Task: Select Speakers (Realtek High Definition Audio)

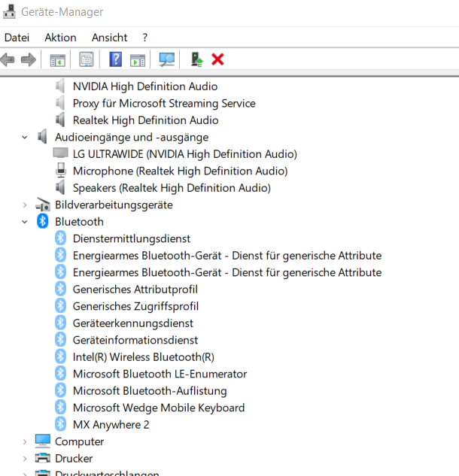Action: point(172,188)
